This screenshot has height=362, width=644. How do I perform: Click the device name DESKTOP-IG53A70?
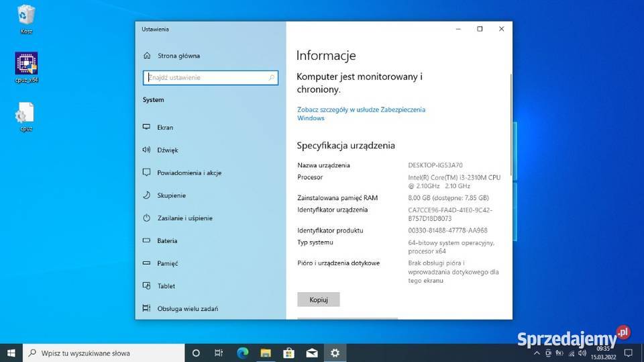(x=435, y=165)
